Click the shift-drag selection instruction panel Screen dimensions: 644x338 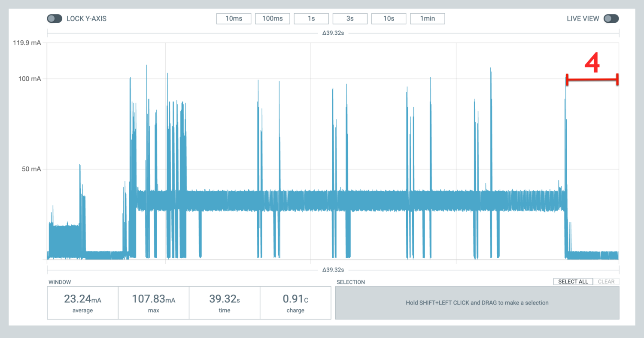pyautogui.click(x=477, y=302)
